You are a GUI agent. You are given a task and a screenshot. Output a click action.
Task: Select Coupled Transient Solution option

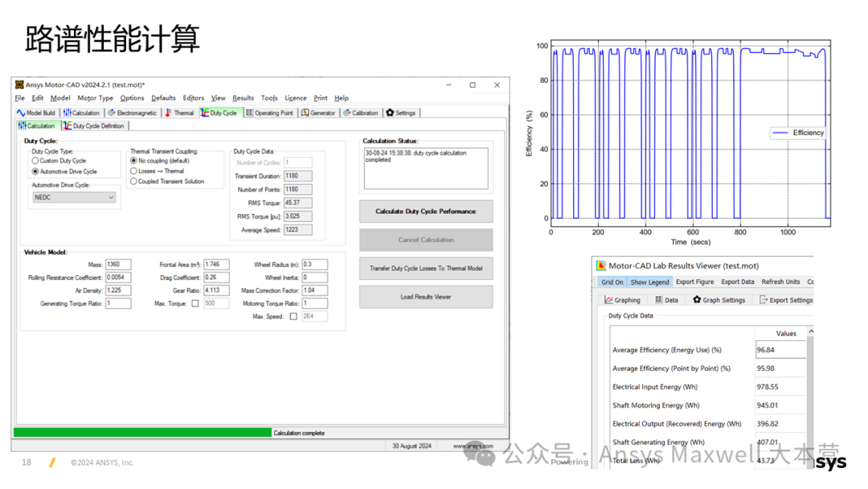[x=133, y=181]
